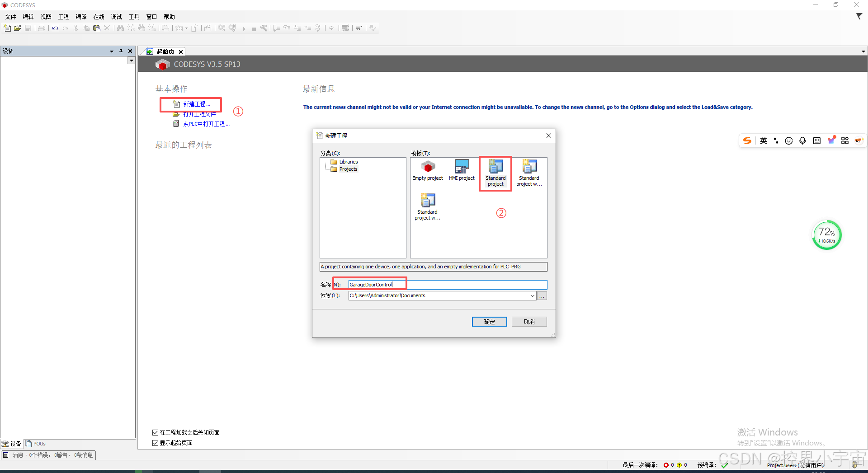Screen dimensions: 868x473
Task: Open the 窗口 menu
Action: pyautogui.click(x=151, y=17)
